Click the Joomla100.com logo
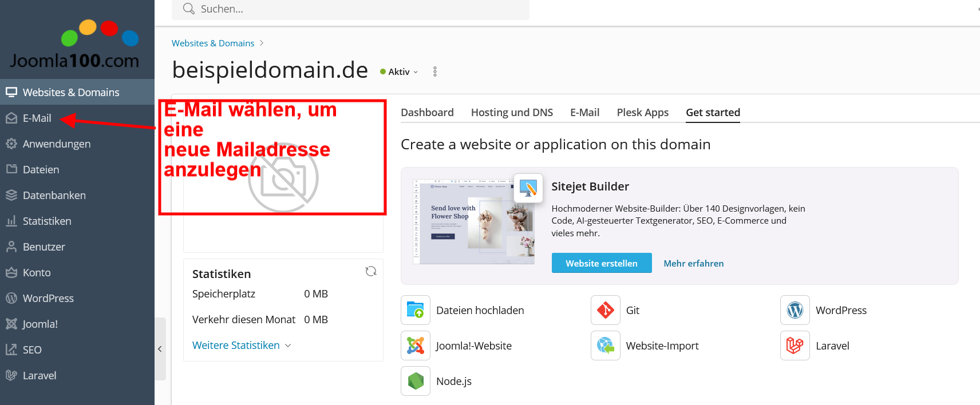The image size is (980, 405). (x=74, y=45)
